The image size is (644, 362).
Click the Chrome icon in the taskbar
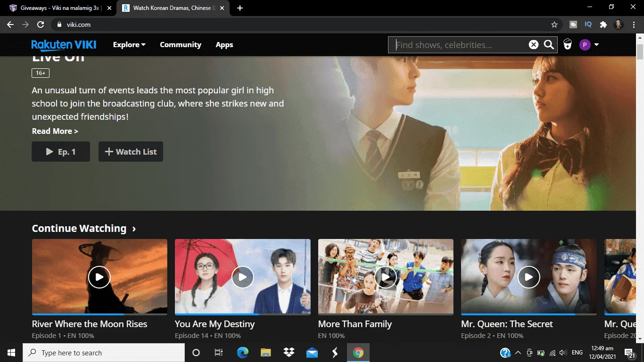pyautogui.click(x=358, y=353)
